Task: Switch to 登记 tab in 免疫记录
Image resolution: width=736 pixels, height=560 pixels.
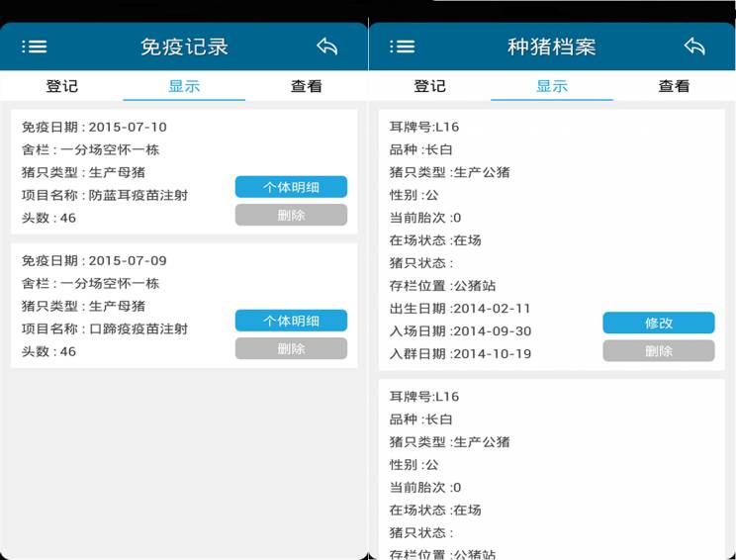Action: click(61, 86)
